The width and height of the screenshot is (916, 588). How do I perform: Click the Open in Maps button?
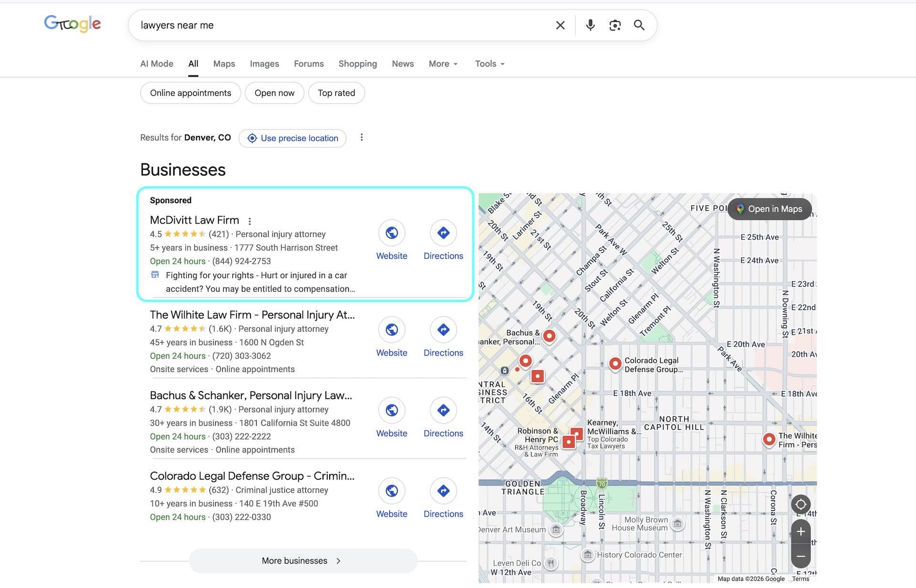[769, 208]
